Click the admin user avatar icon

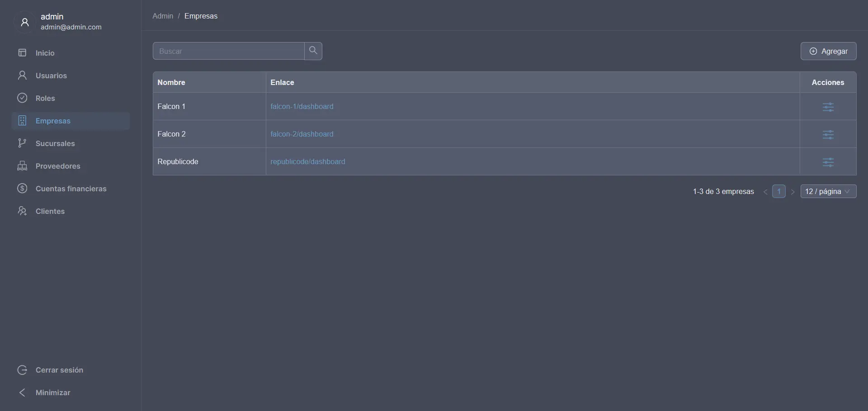(25, 22)
